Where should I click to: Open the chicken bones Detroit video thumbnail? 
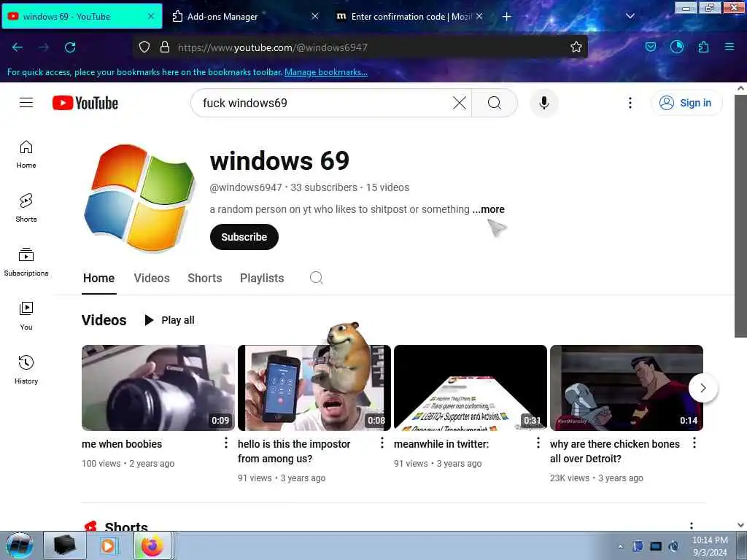click(x=627, y=388)
